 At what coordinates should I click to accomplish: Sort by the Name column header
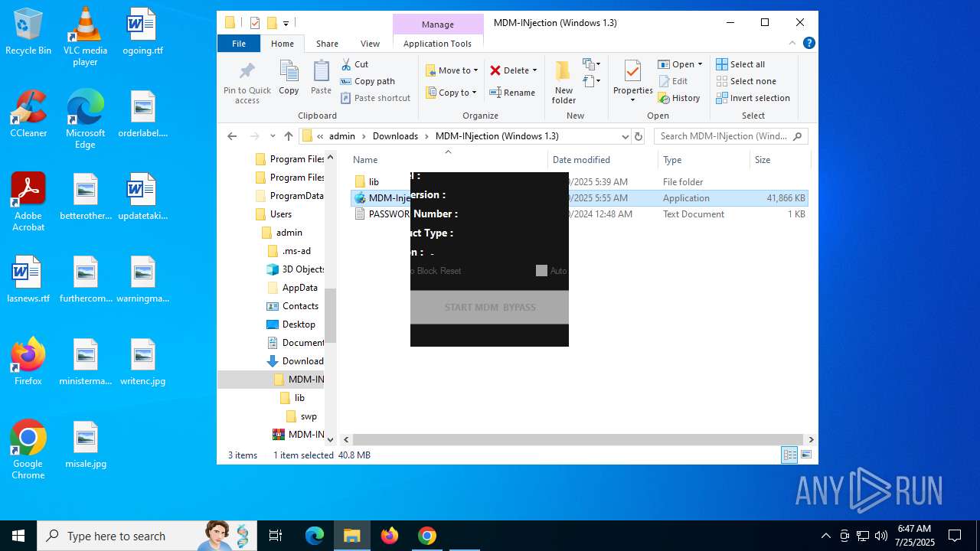click(448, 160)
